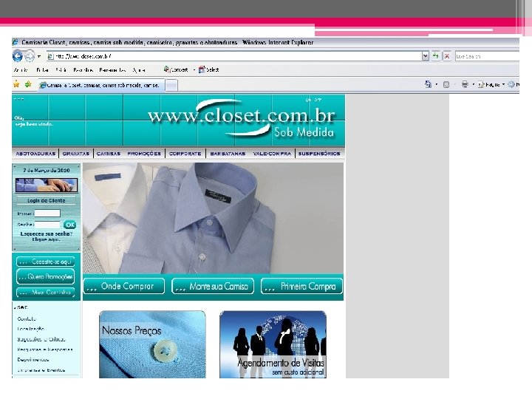Click the Localização sidebar link
This screenshot has height=399, width=532.
(30, 329)
